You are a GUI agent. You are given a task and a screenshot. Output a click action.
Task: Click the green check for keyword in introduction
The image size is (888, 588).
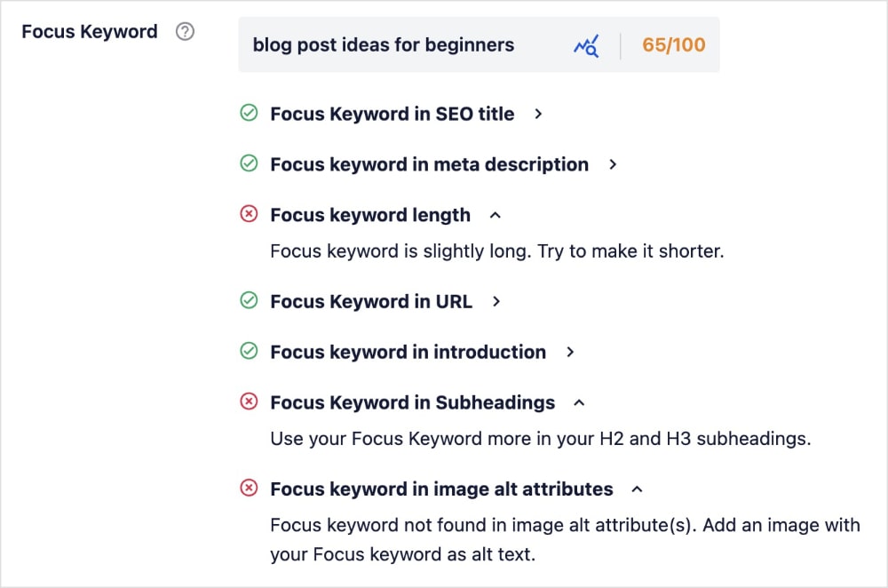(x=250, y=352)
